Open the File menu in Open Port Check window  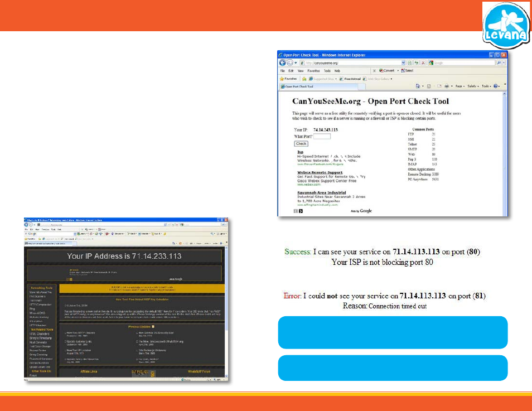click(x=282, y=71)
